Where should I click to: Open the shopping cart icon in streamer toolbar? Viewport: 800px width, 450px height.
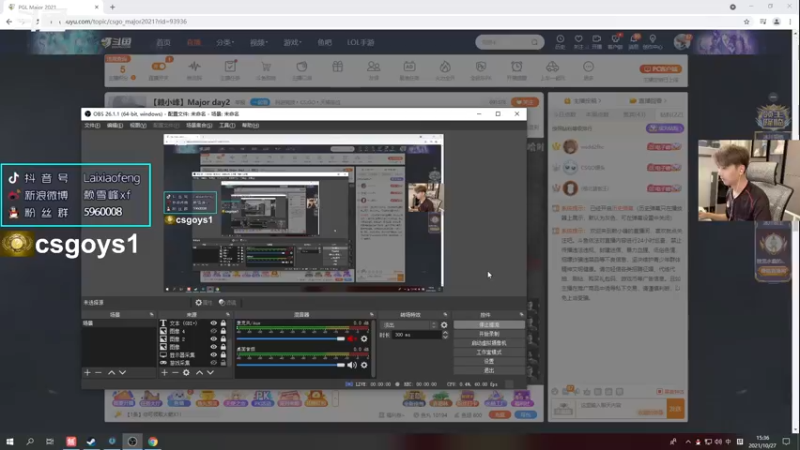coord(266,67)
